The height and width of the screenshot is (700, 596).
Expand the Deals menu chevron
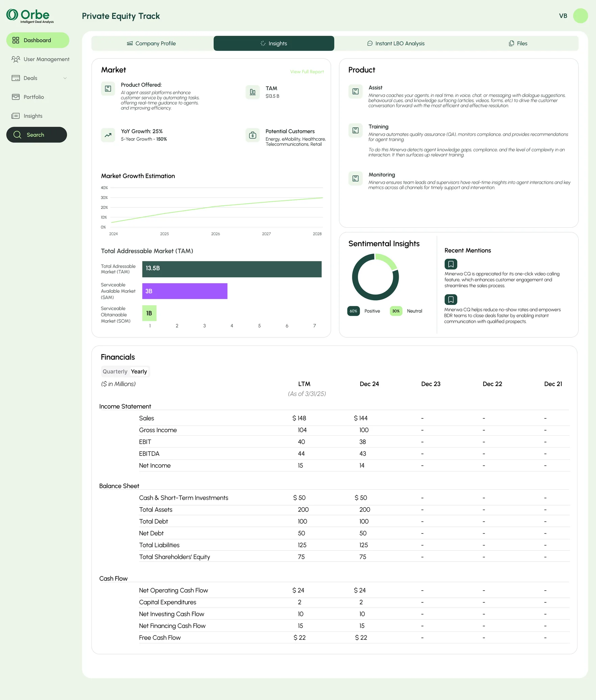(x=65, y=78)
